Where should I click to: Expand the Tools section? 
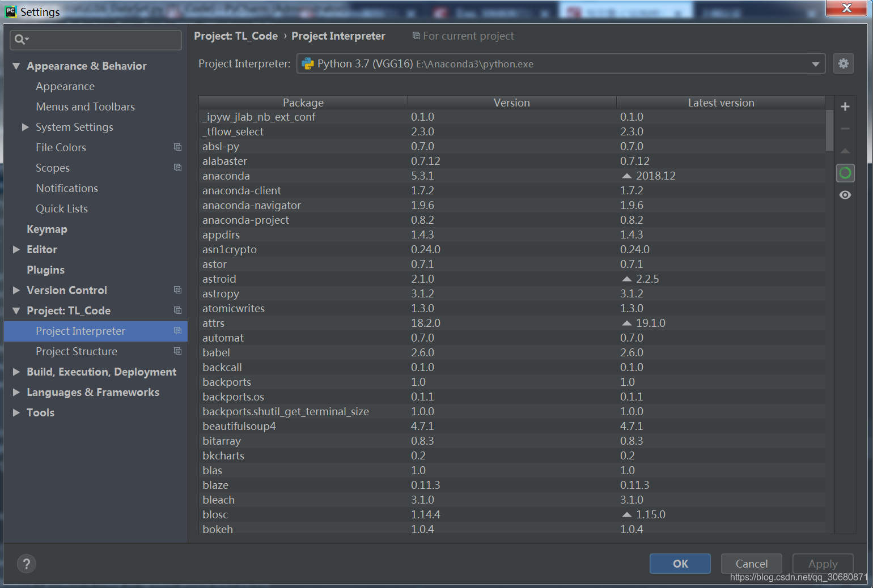(x=16, y=412)
